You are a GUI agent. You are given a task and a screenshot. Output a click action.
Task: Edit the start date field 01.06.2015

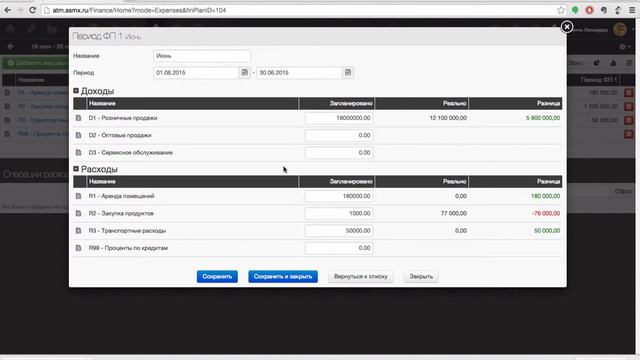coord(196,73)
